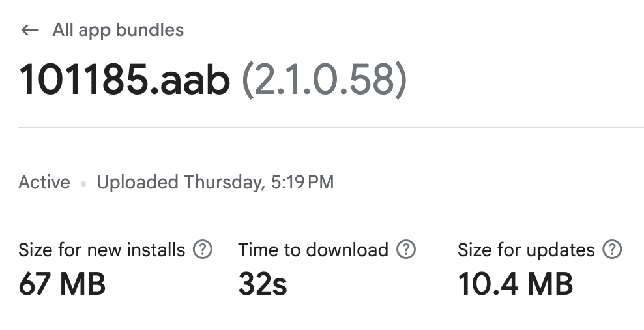The image size is (644, 330).
Task: Click the back arrow icon
Action: click(30, 30)
